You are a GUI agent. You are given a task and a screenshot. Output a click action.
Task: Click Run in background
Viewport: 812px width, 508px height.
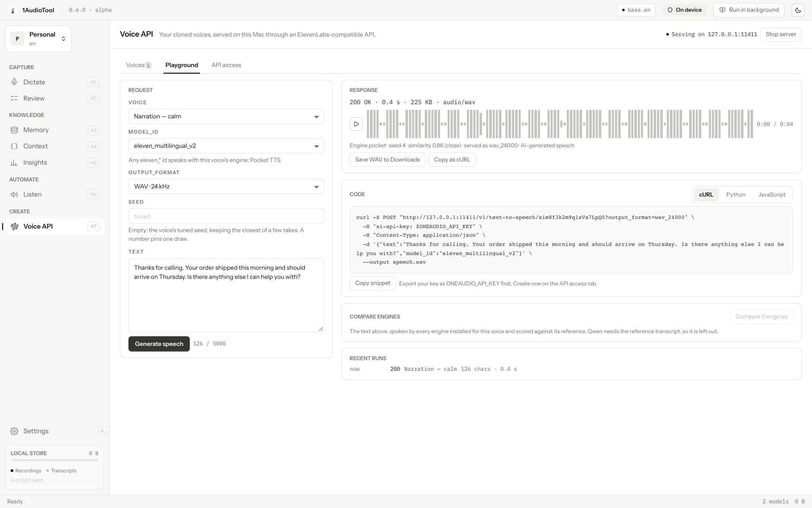(x=749, y=10)
